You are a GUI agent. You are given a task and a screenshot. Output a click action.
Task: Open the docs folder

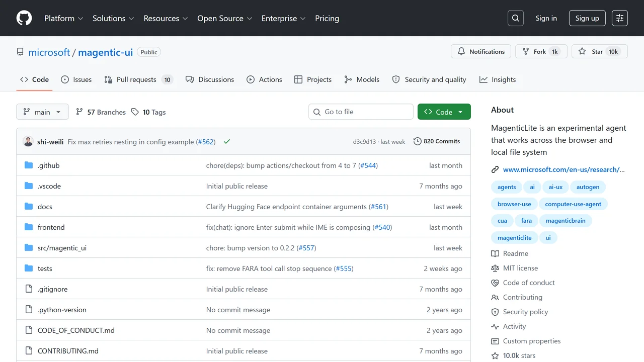point(45,207)
